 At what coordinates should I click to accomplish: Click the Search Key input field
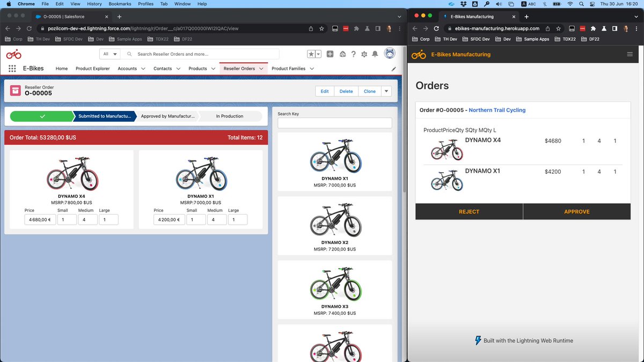click(335, 123)
